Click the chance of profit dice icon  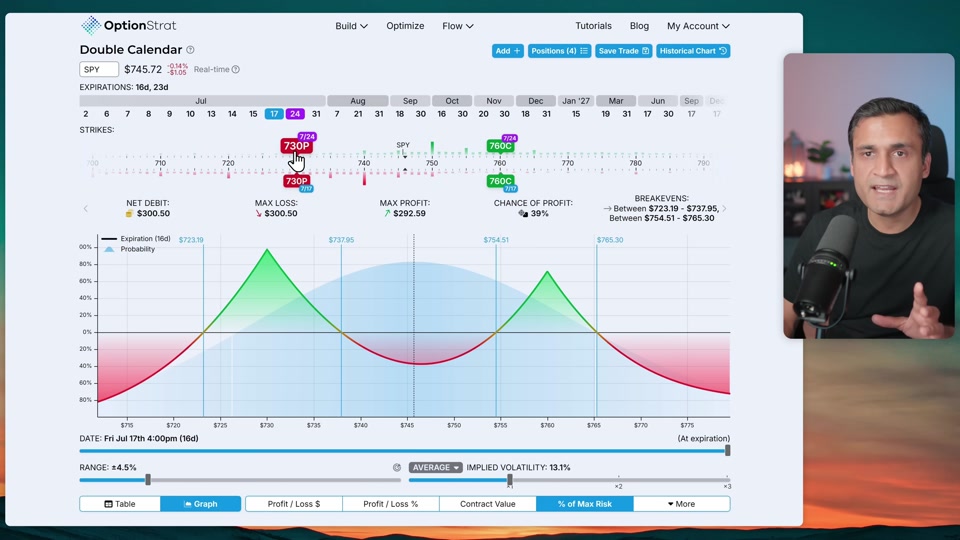pyautogui.click(x=523, y=214)
